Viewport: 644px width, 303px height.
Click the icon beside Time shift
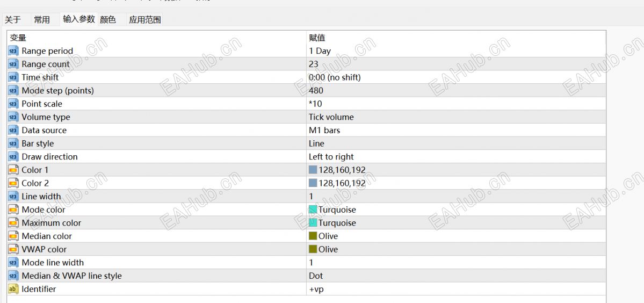[13, 77]
